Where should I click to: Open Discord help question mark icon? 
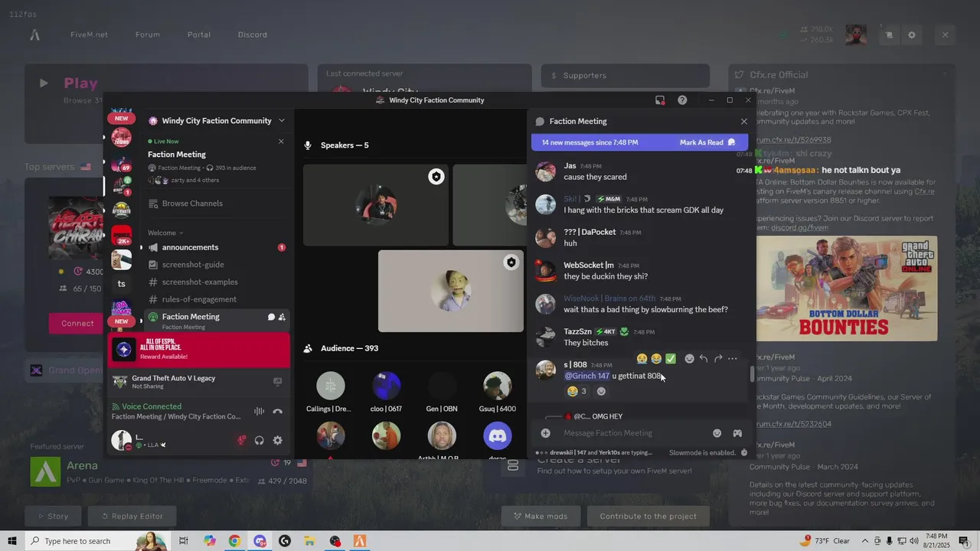pyautogui.click(x=682, y=100)
